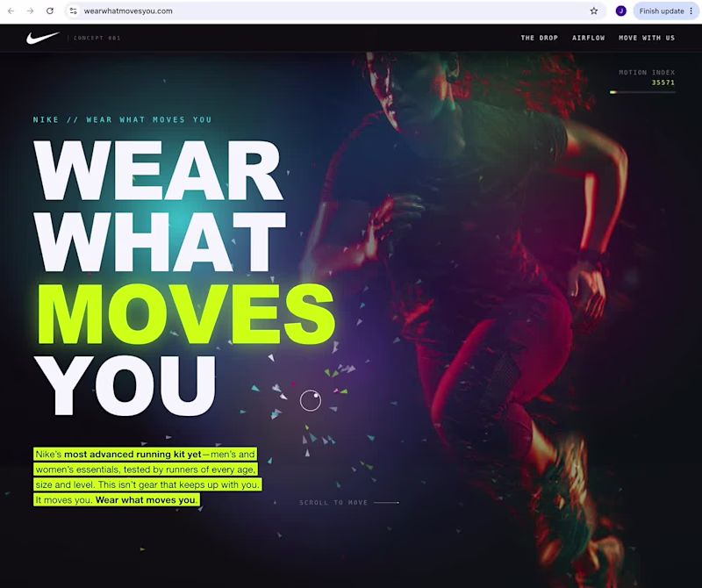Reload the page with the refresh icon
The height and width of the screenshot is (588, 702).
(x=50, y=11)
